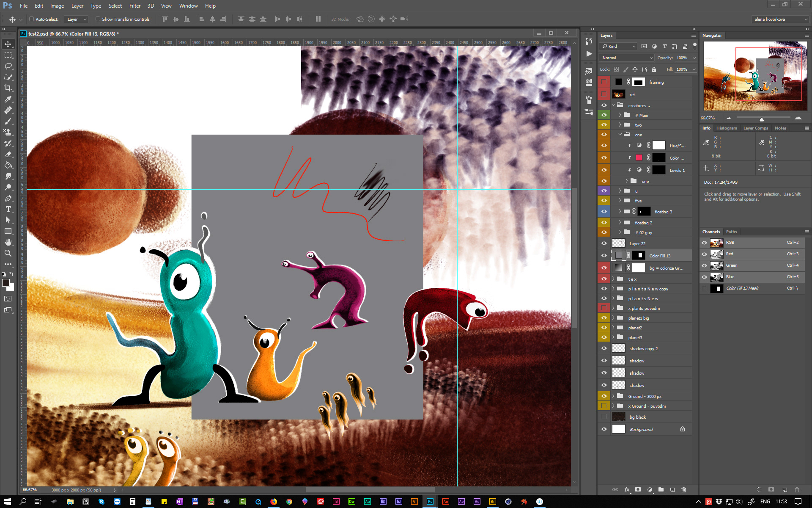The width and height of the screenshot is (812, 508).
Task: Select the Spot Healing Brush tool
Action: (x=8, y=110)
